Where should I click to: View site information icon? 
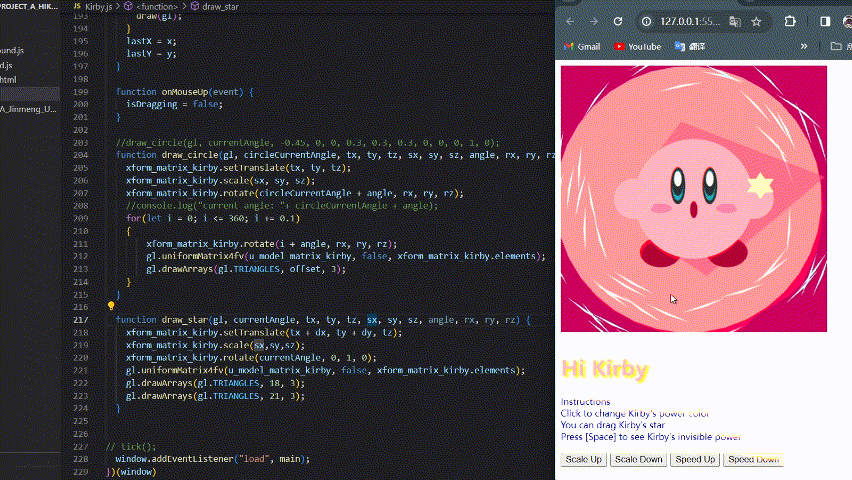pyautogui.click(x=646, y=22)
